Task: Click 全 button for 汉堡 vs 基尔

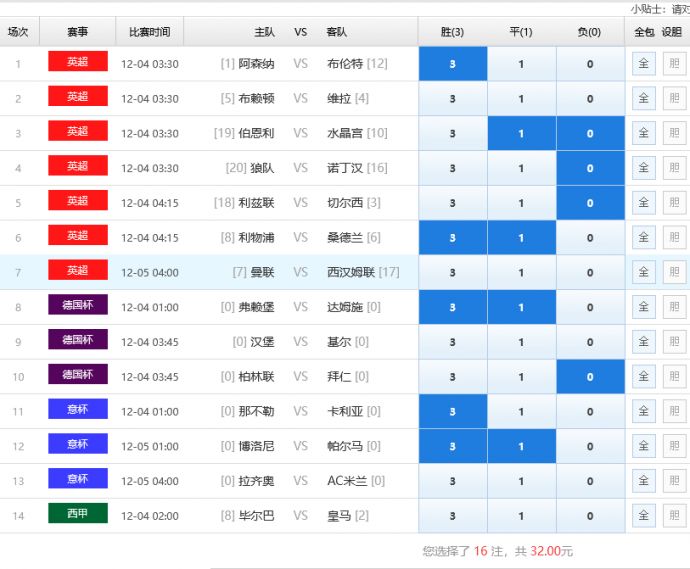Action: pyautogui.click(x=643, y=342)
